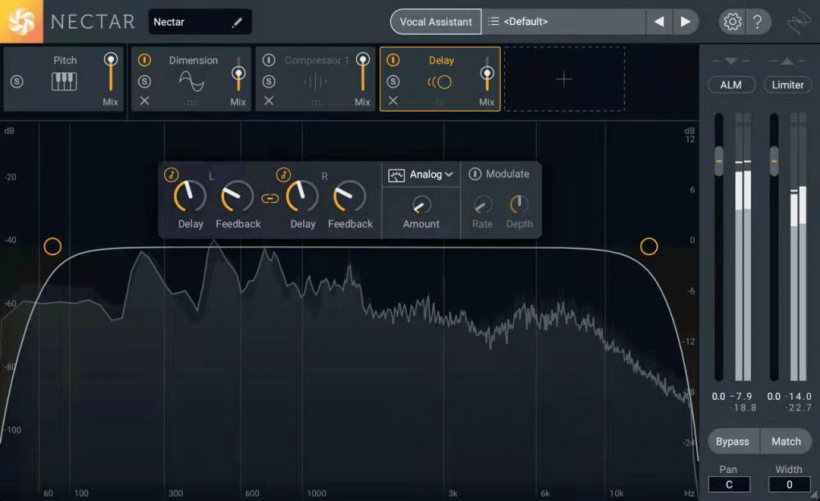Select the Delay module echo icon
The width and height of the screenshot is (820, 501).
[439, 82]
